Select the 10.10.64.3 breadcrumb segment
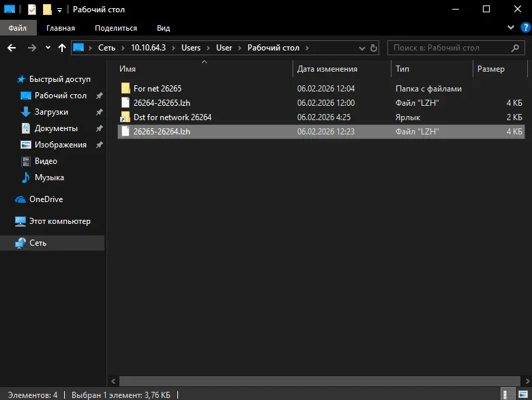 click(148, 48)
